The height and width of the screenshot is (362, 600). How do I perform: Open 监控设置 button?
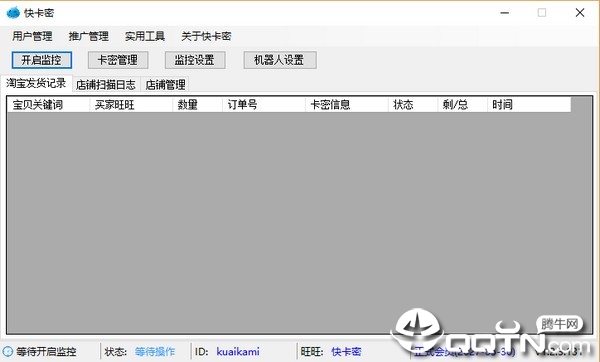(195, 60)
